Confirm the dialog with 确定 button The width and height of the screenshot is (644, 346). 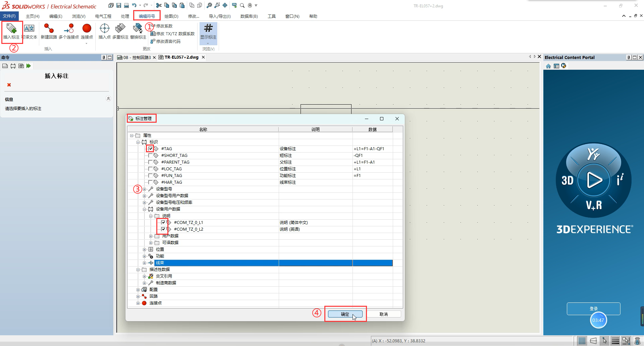tap(345, 314)
